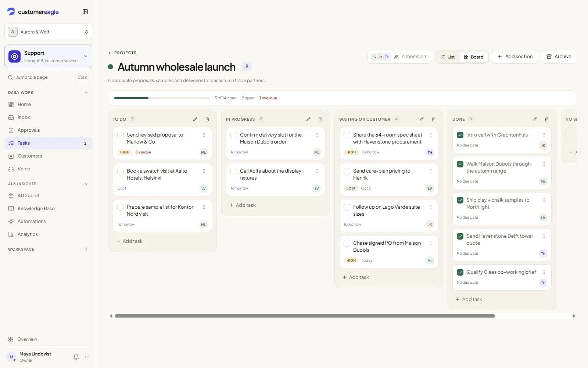Open the Aurora & Wolf workspace switcher
This screenshot has width=588, height=368.
coord(48,32)
